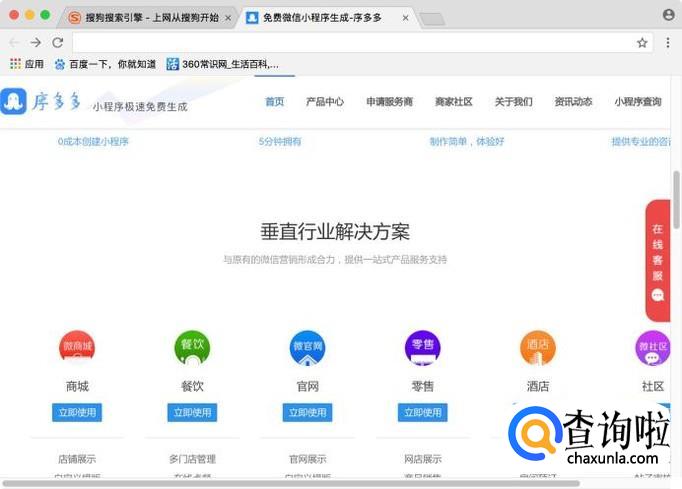Reload the page with refresh icon
Viewport: 682px width, 489px height.
click(x=57, y=43)
